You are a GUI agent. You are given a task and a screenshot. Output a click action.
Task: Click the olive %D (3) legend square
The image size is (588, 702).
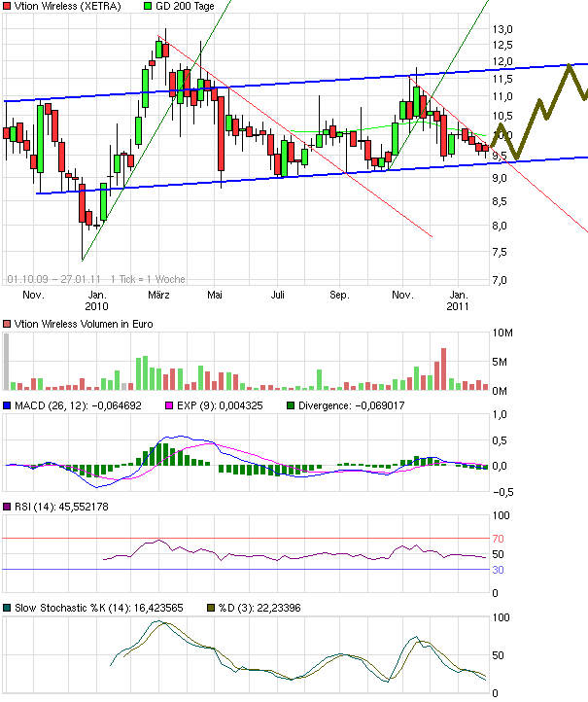coord(211,608)
